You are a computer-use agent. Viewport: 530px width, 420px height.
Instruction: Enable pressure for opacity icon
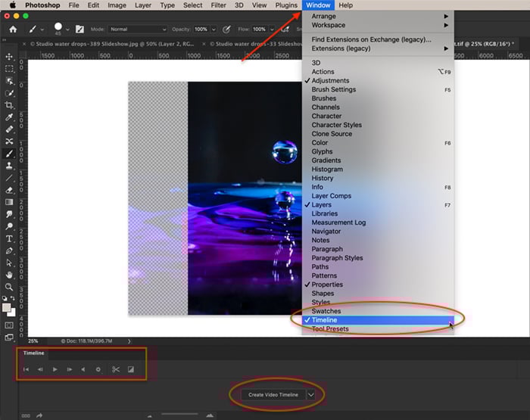pyautogui.click(x=226, y=30)
